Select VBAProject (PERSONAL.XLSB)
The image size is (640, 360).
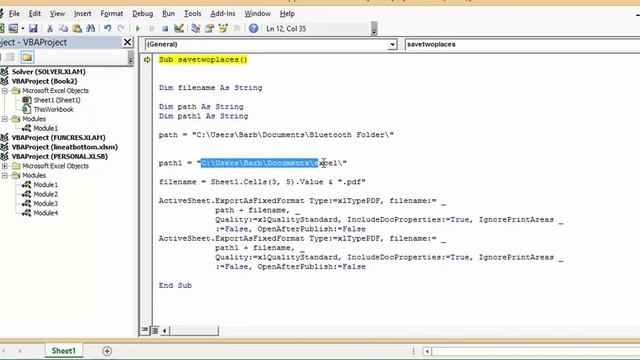60,156
